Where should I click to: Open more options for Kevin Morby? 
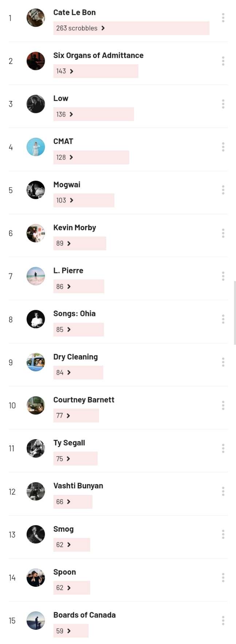click(x=223, y=233)
